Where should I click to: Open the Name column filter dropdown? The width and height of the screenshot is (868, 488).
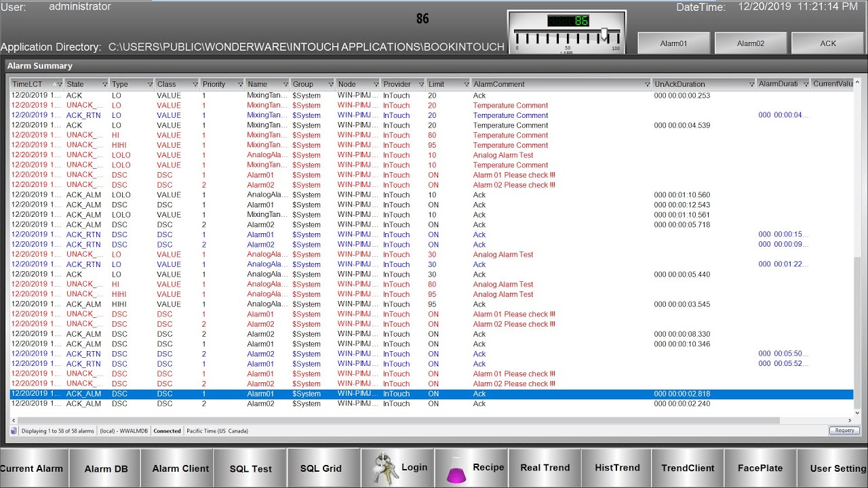285,84
